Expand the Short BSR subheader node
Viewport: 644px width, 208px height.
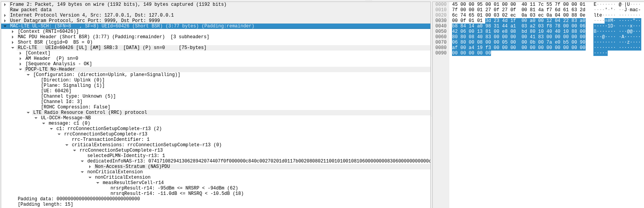coord(13,42)
